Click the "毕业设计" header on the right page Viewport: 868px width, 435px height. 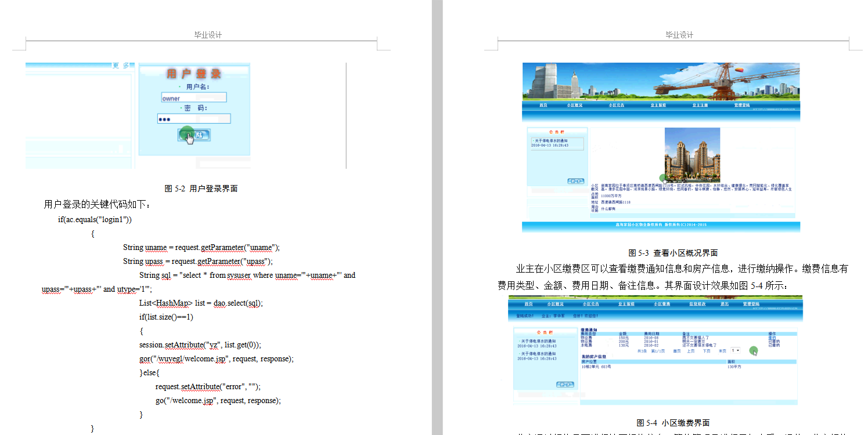point(679,35)
